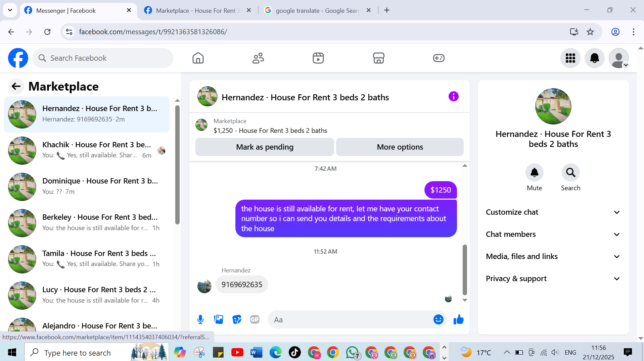The height and width of the screenshot is (361, 644).
Task: Open YouTube from taskbar
Action: click(237, 353)
